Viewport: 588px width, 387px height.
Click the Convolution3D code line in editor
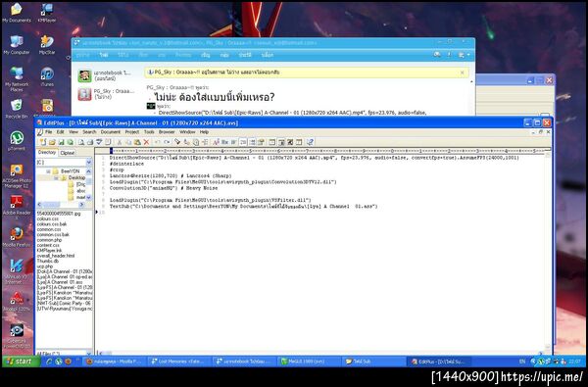(164, 188)
